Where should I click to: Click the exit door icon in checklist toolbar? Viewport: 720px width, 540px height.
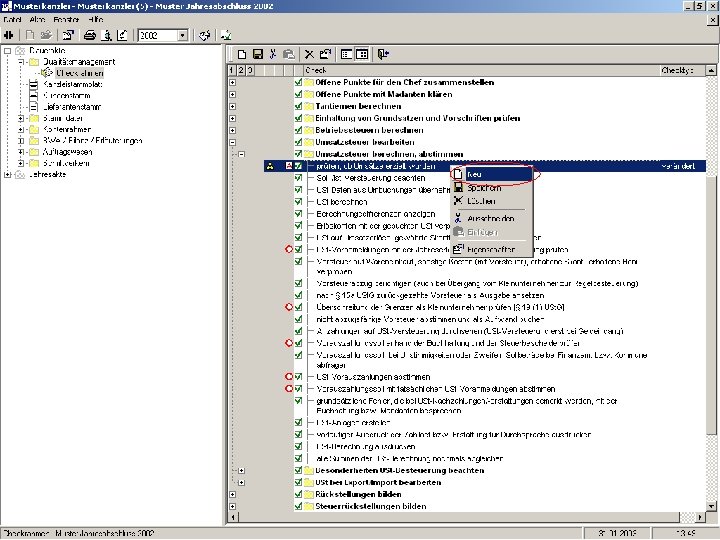pos(383,55)
